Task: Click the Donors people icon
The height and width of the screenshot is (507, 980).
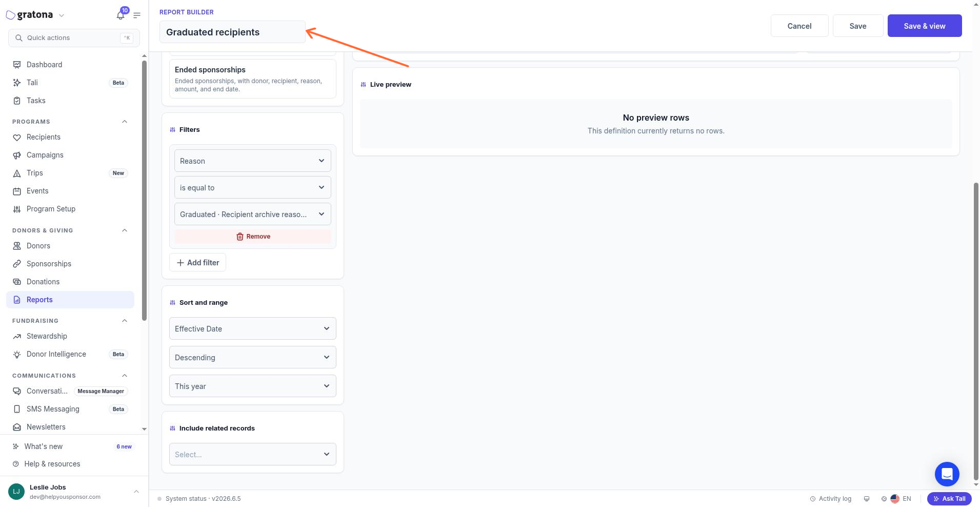Action: 17,246
